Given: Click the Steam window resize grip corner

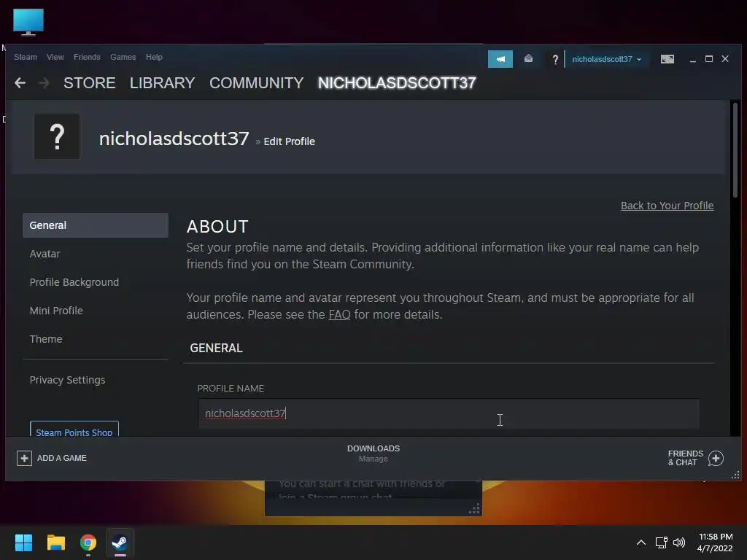Looking at the screenshot, I should pyautogui.click(x=735, y=475).
